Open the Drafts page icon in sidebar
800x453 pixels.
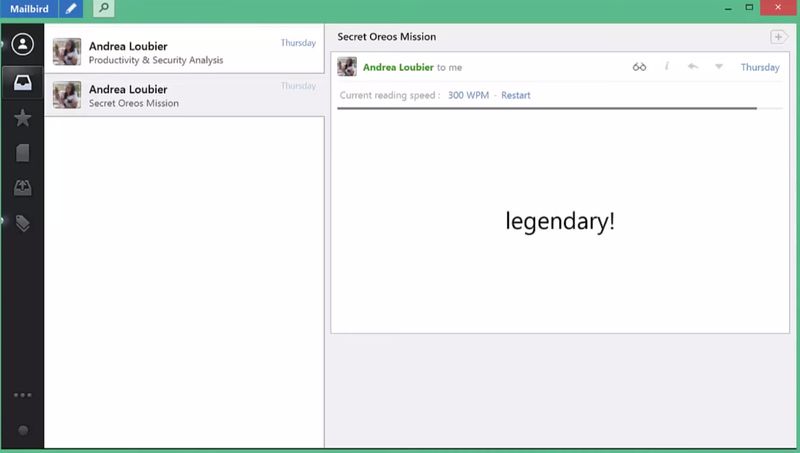point(23,153)
